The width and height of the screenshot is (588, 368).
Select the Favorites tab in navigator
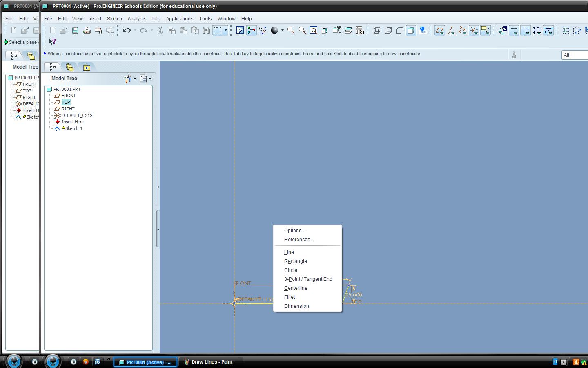[87, 67]
